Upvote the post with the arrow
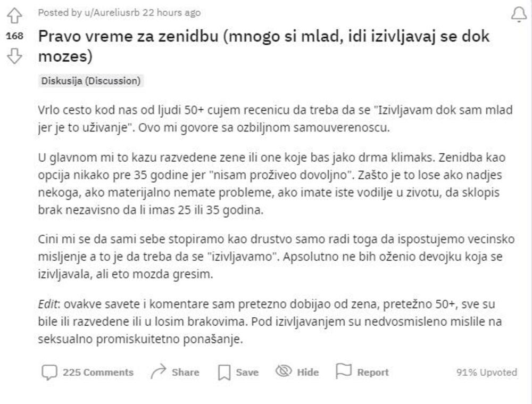 click(15, 14)
